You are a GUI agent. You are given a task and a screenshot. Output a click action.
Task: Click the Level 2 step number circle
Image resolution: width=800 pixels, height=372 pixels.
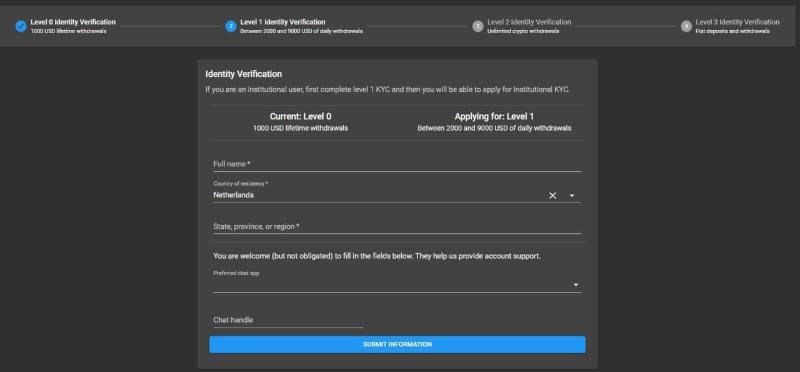[x=478, y=26]
